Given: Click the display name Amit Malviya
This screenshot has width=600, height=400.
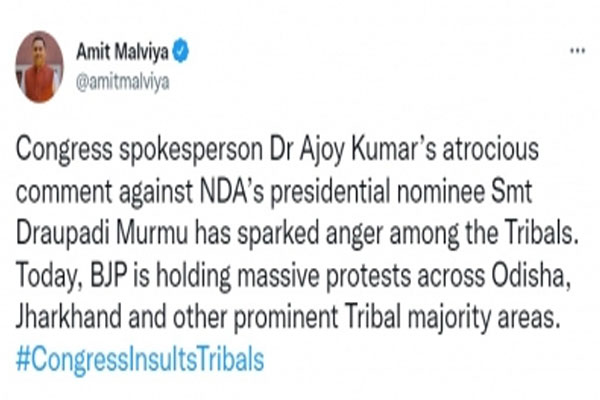Looking at the screenshot, I should pyautogui.click(x=126, y=50).
